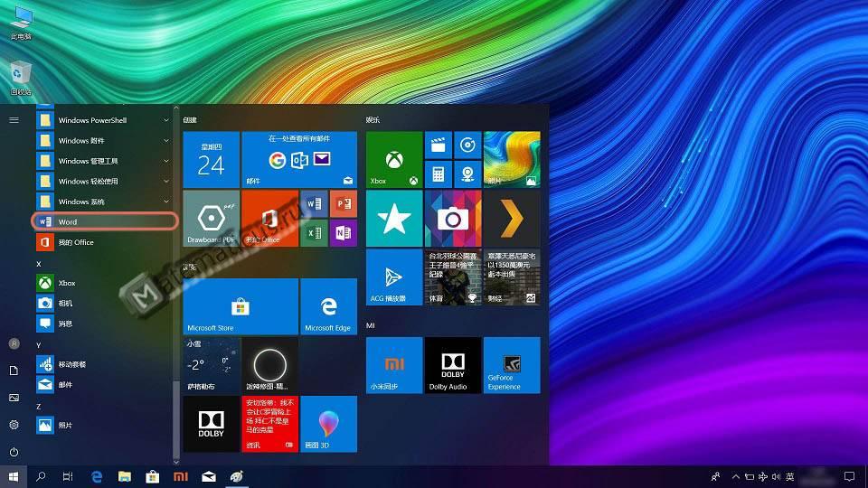The width and height of the screenshot is (868, 488).
Task: Open taskbar search magnifier
Action: pos(41,477)
